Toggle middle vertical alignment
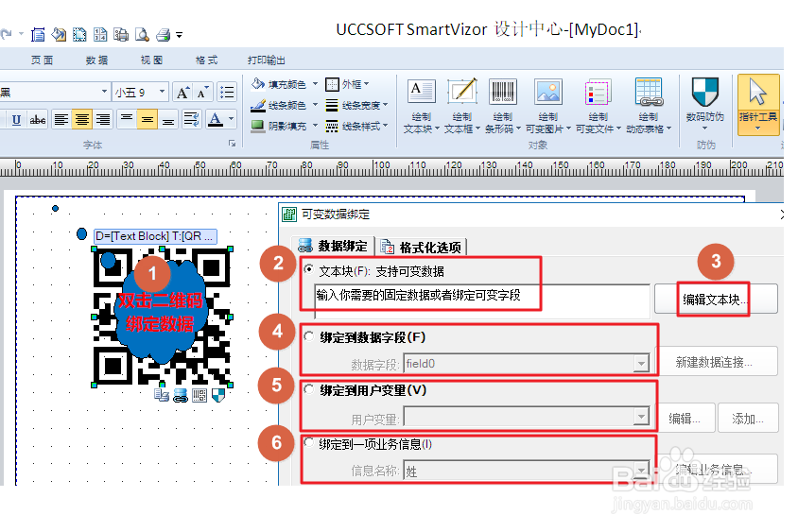 pos(147,119)
